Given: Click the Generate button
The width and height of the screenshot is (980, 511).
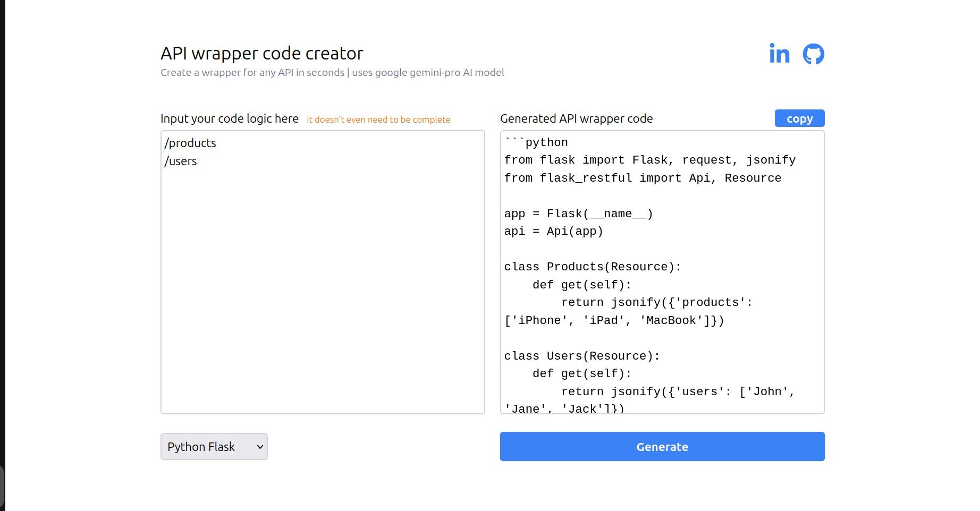Looking at the screenshot, I should click(x=662, y=446).
